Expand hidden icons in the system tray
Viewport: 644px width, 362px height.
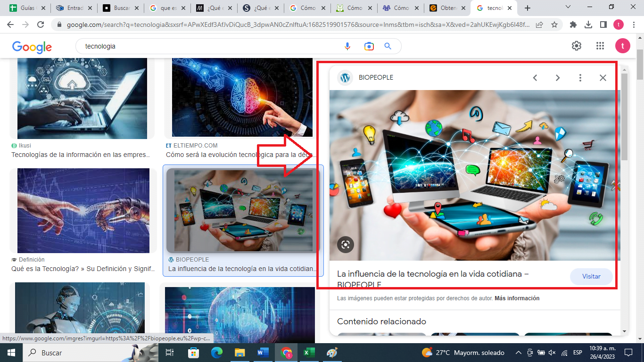coord(518,352)
